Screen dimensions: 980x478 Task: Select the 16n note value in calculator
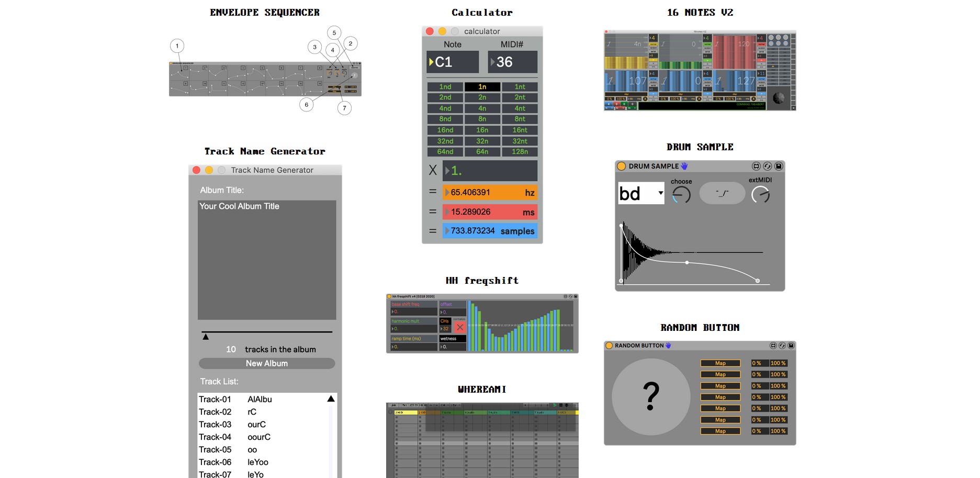click(x=482, y=130)
